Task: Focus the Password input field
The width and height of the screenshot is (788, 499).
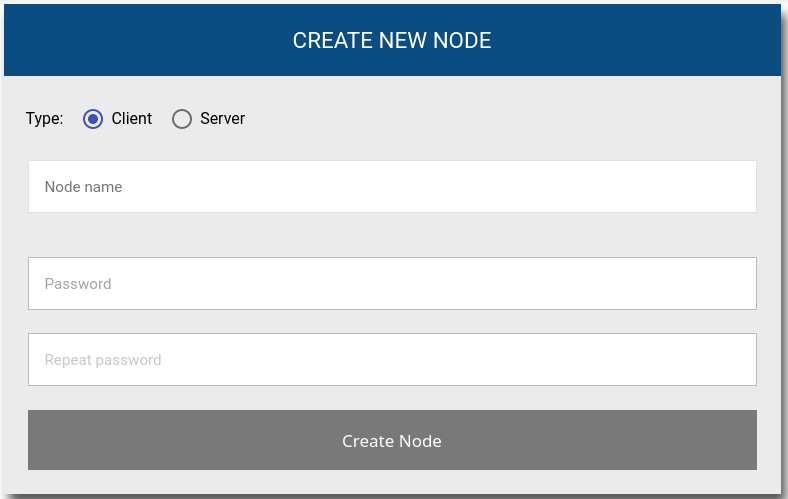Action: coord(392,283)
